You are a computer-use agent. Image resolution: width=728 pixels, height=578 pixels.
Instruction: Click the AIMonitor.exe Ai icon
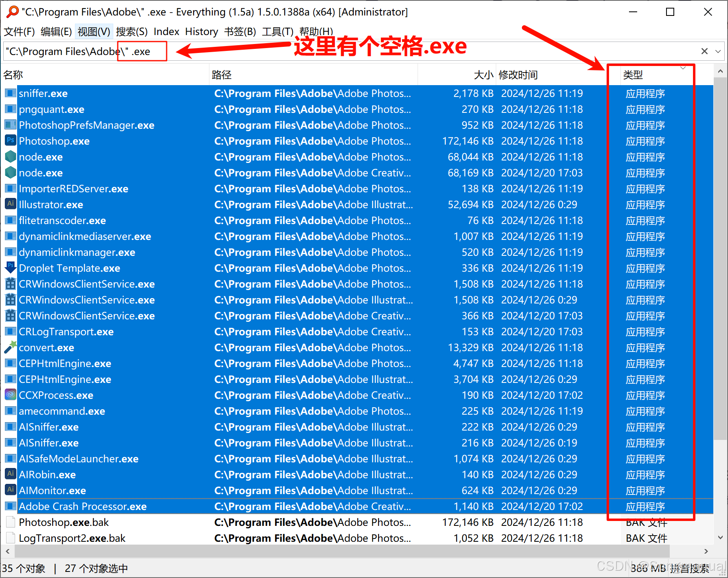(x=11, y=490)
